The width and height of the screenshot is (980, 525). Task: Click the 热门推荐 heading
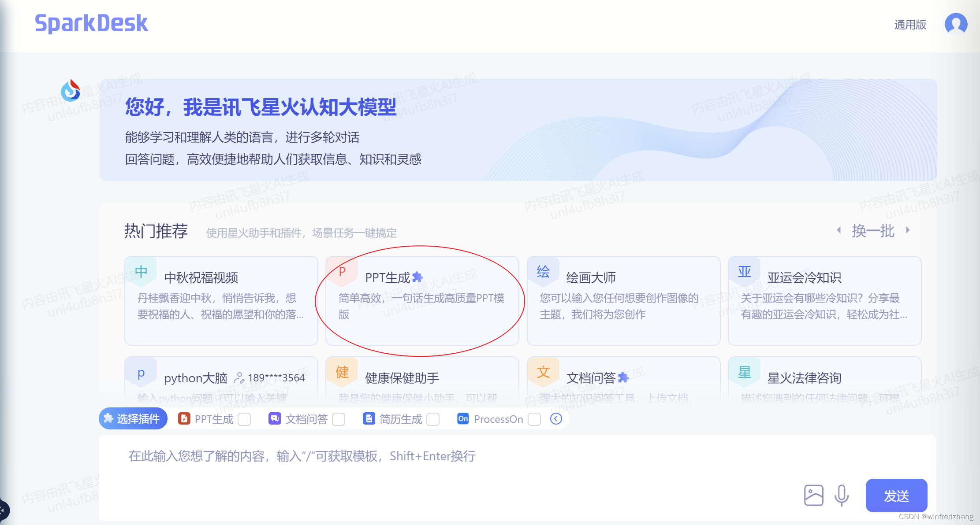coord(156,231)
